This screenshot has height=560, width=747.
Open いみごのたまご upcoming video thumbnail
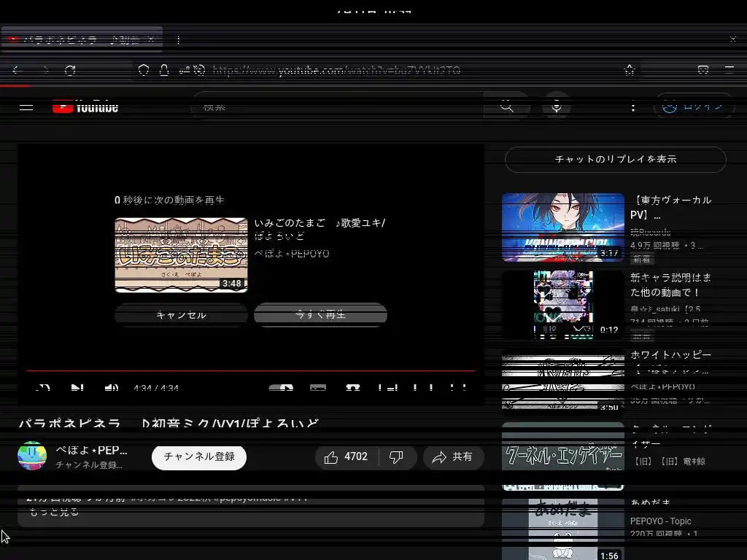[181, 254]
